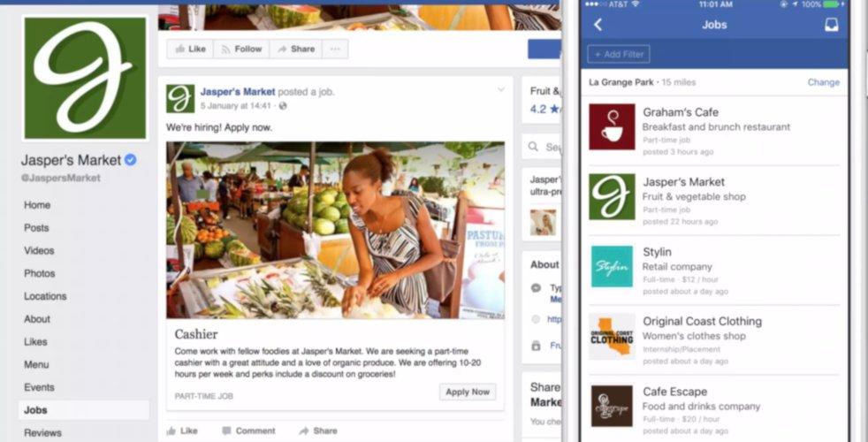Click Change location link

coord(823,82)
